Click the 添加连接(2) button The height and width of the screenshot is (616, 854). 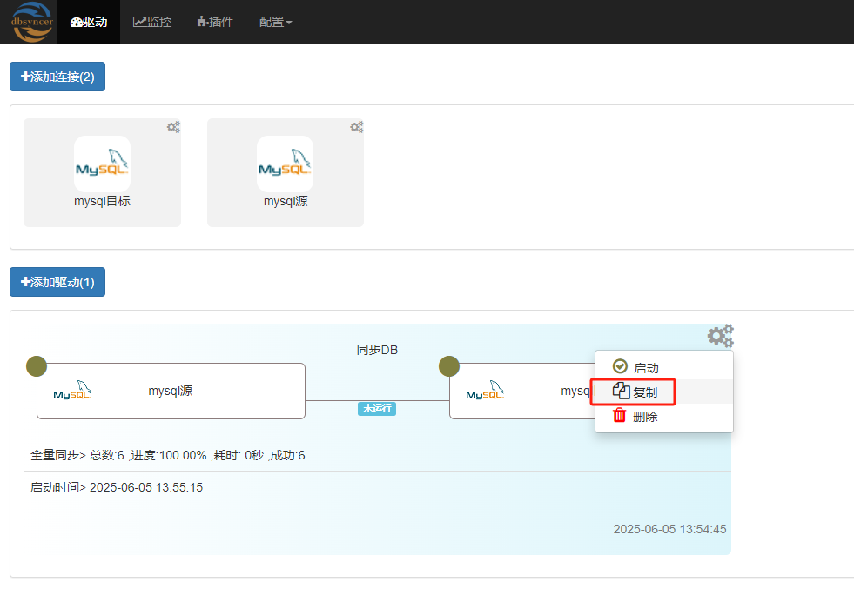coord(57,77)
